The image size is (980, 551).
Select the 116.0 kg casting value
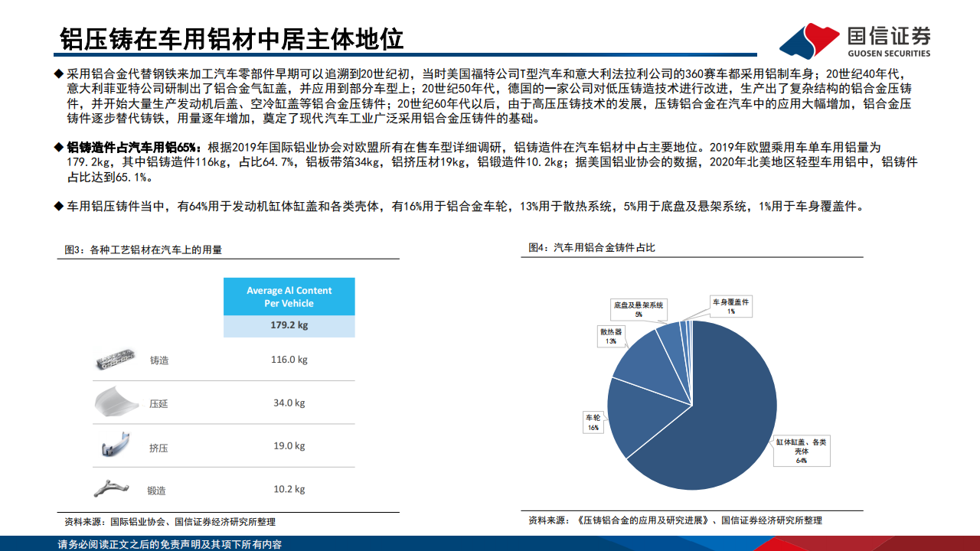click(289, 360)
